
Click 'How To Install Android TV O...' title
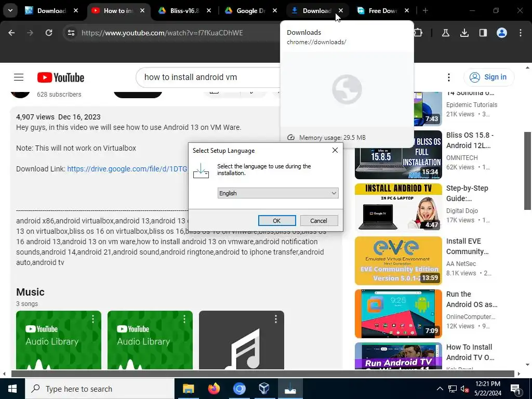click(x=470, y=352)
